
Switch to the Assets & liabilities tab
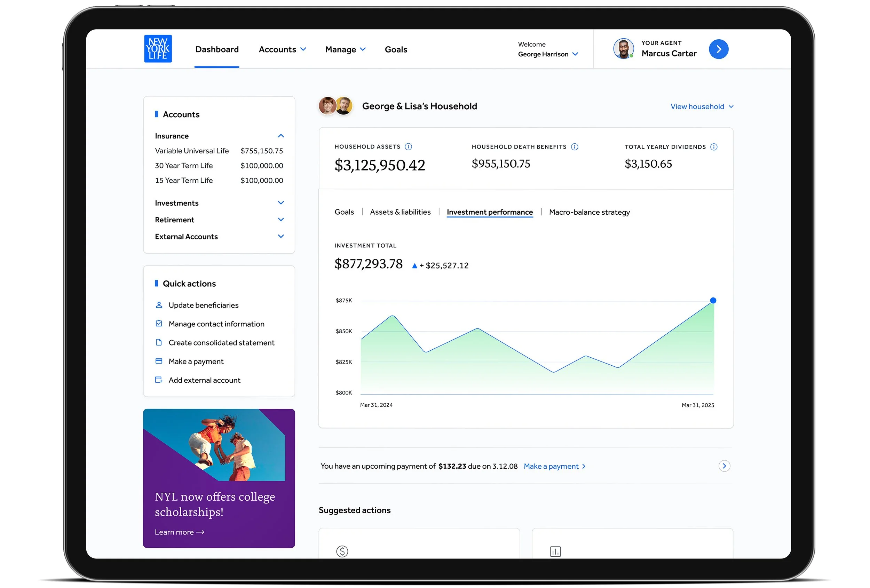tap(400, 212)
